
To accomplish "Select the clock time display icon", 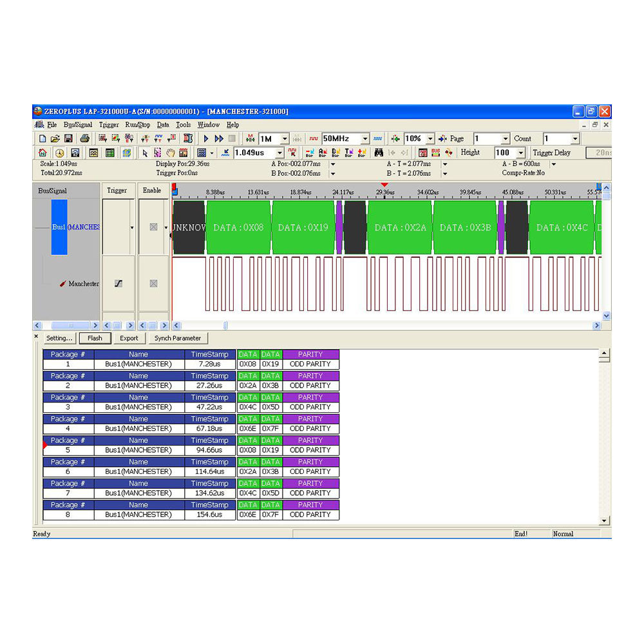I will (60, 153).
